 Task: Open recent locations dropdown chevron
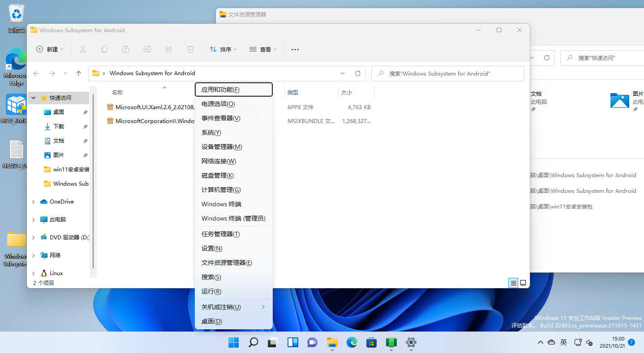[x=65, y=73]
